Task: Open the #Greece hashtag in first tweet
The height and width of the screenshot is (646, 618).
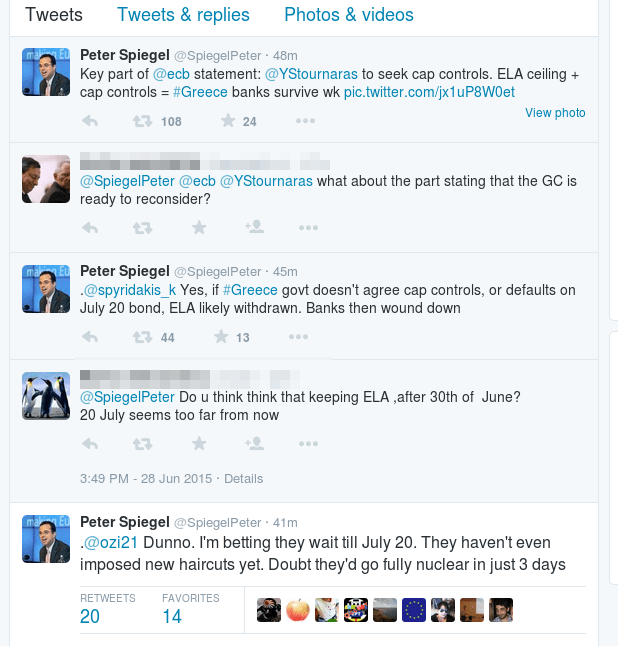Action: click(200, 92)
